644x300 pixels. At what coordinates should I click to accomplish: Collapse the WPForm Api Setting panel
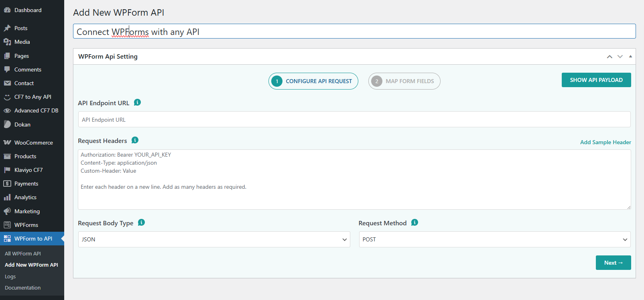(630, 57)
